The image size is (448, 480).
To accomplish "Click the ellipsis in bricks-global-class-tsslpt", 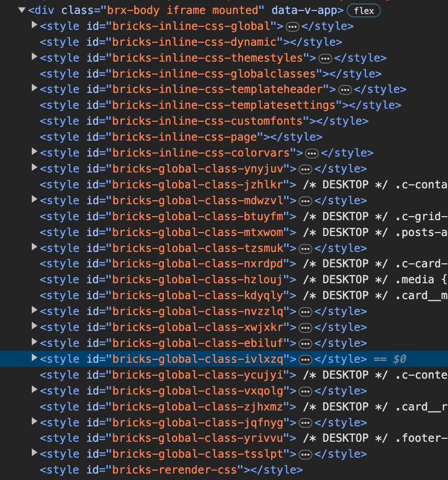I will [x=305, y=454].
